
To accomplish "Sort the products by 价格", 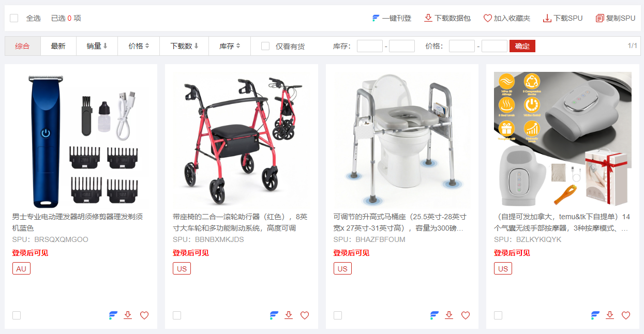I will pyautogui.click(x=139, y=46).
